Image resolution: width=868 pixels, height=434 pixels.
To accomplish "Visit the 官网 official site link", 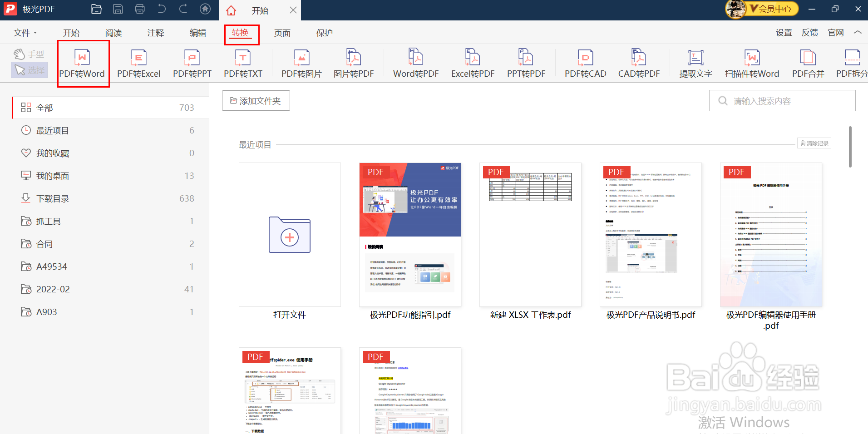I will (836, 33).
